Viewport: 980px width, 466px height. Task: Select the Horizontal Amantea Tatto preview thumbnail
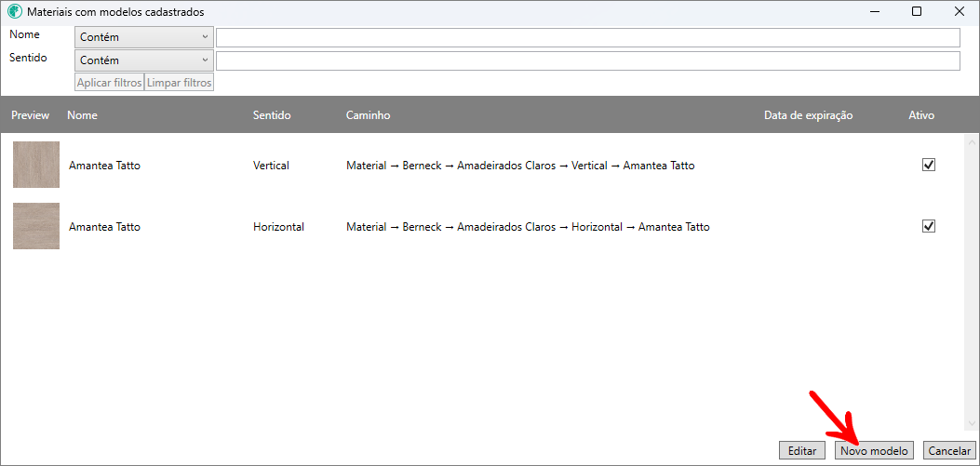[36, 226]
